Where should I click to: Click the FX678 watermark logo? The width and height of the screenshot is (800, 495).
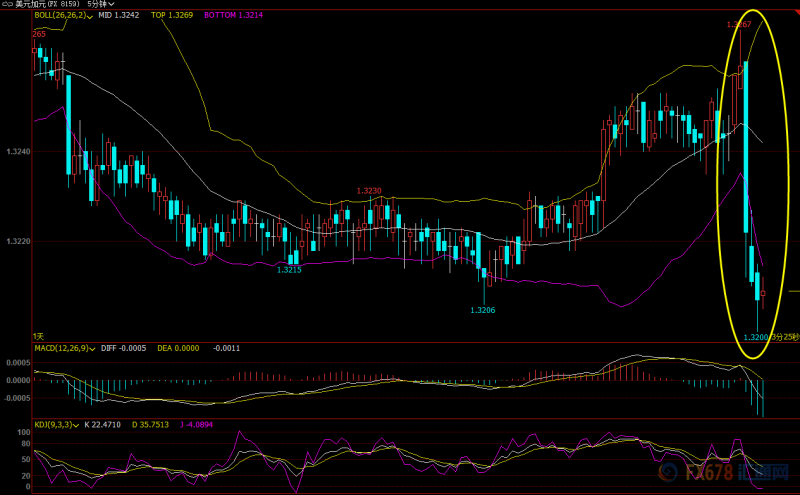(x=723, y=472)
